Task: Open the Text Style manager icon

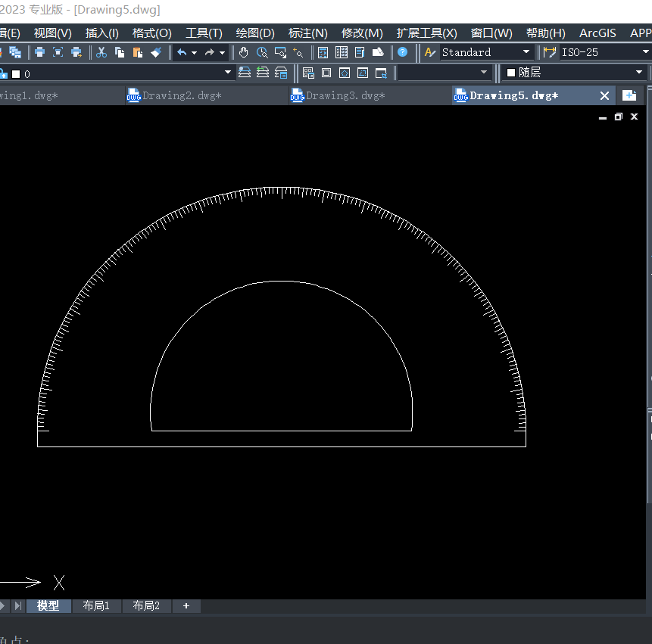Action: pos(430,52)
